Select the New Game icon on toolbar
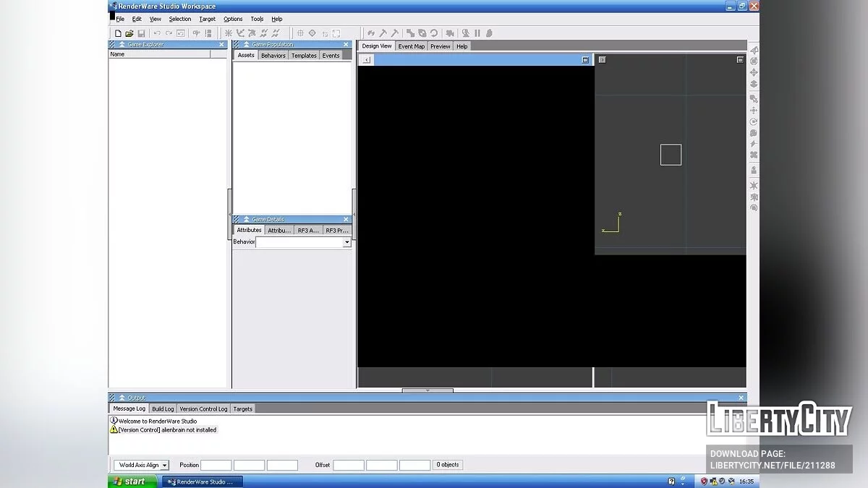Viewport: 868px width, 488px height. tap(118, 33)
